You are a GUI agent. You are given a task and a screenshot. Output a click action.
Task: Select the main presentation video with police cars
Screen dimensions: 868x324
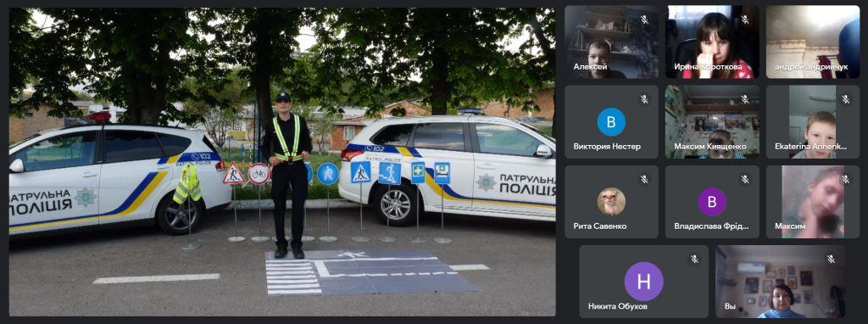point(282,162)
